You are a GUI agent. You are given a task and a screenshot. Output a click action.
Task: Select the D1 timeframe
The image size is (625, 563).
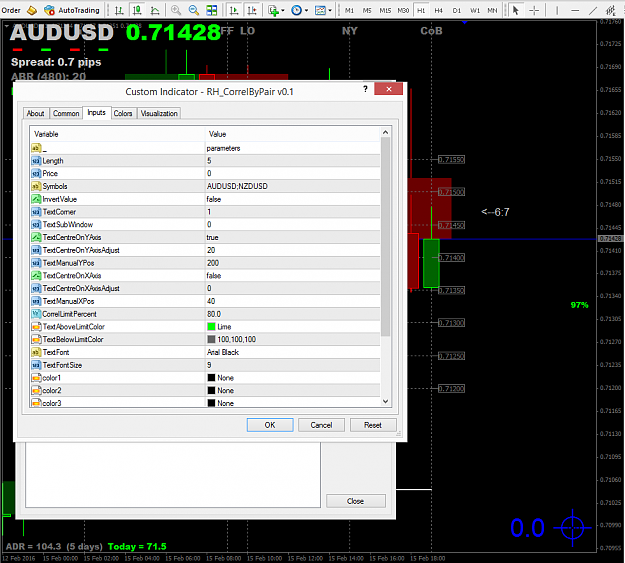(x=457, y=10)
